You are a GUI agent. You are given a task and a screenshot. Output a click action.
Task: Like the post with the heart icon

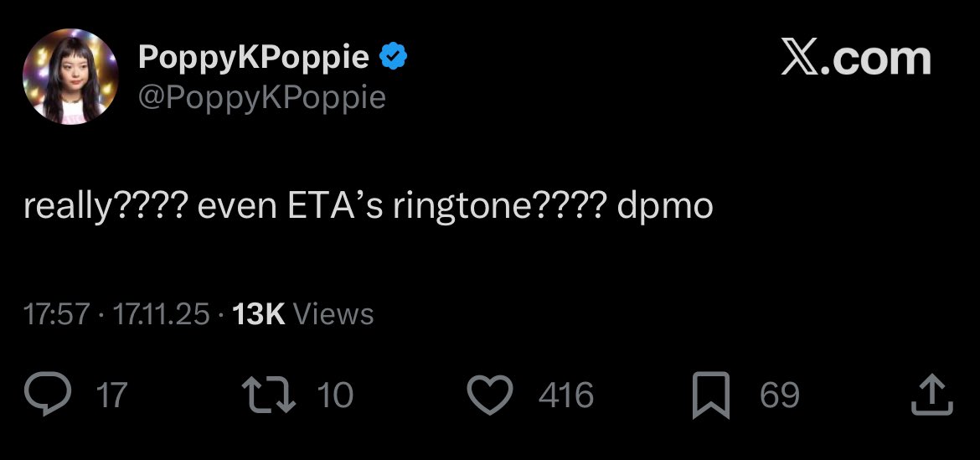tap(491, 395)
